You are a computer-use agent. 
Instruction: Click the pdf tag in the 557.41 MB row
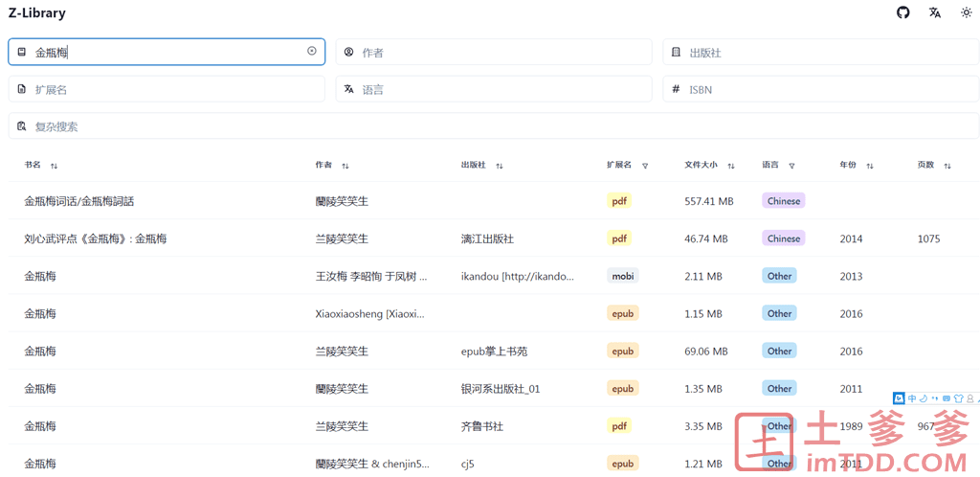coord(619,201)
